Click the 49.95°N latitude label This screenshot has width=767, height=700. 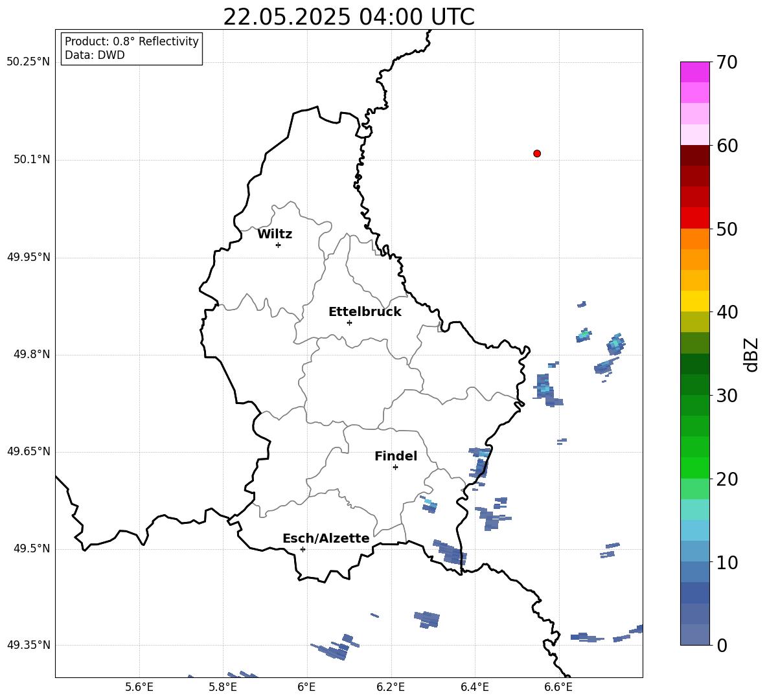(29, 257)
